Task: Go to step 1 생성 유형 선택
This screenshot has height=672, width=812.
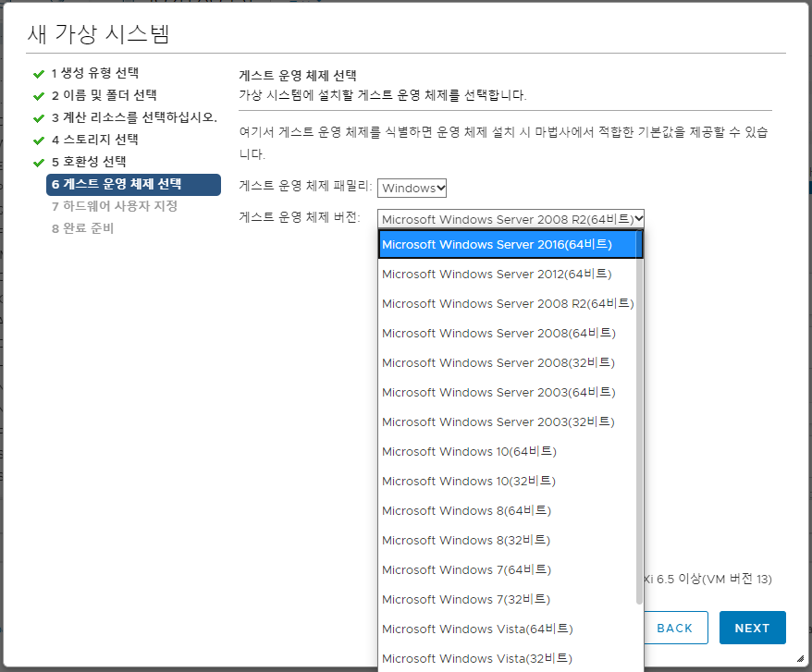Action: pos(94,73)
